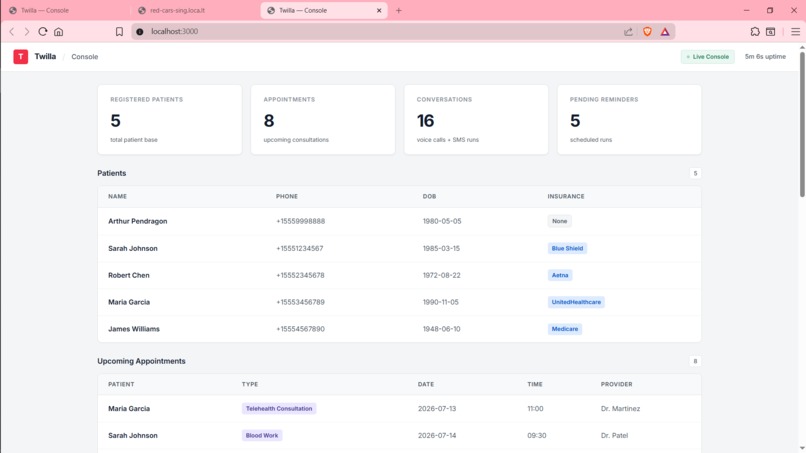Click phone number +15551234567
Viewport: 806px width, 453px height.
pos(300,248)
